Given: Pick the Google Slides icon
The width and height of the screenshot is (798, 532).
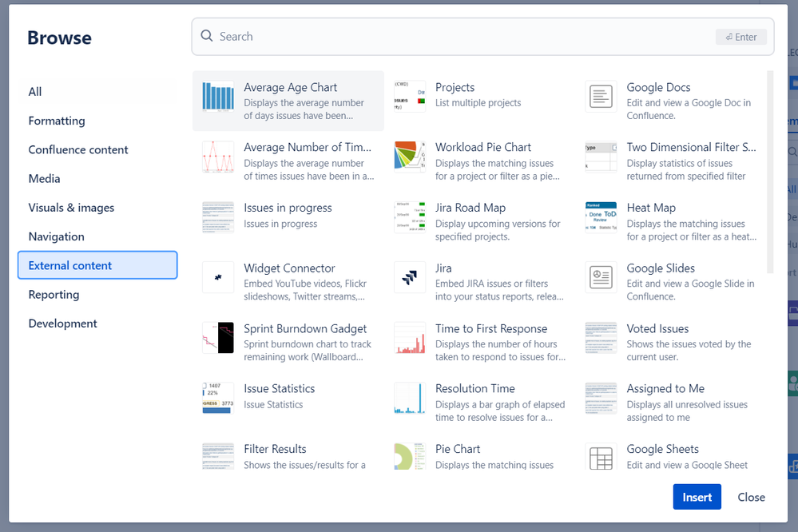Looking at the screenshot, I should [601, 277].
